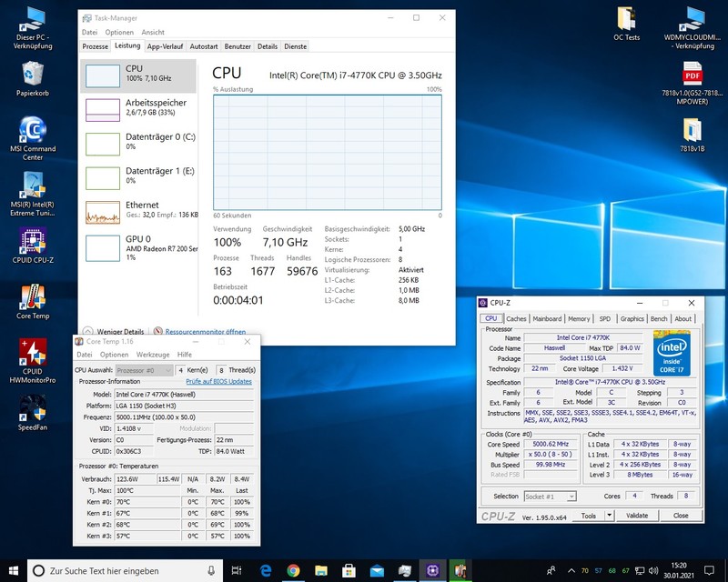This screenshot has width=728, height=582.
Task: Switch to Task Manager taskbar icon
Action: [404, 570]
